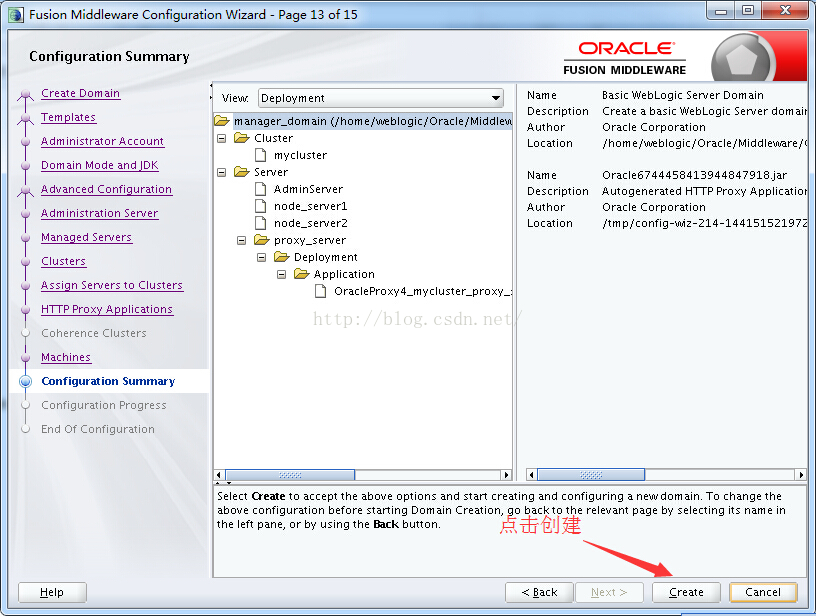Click right arrow of tree pane scrollbar
This screenshot has width=816, height=616.
click(x=506, y=475)
